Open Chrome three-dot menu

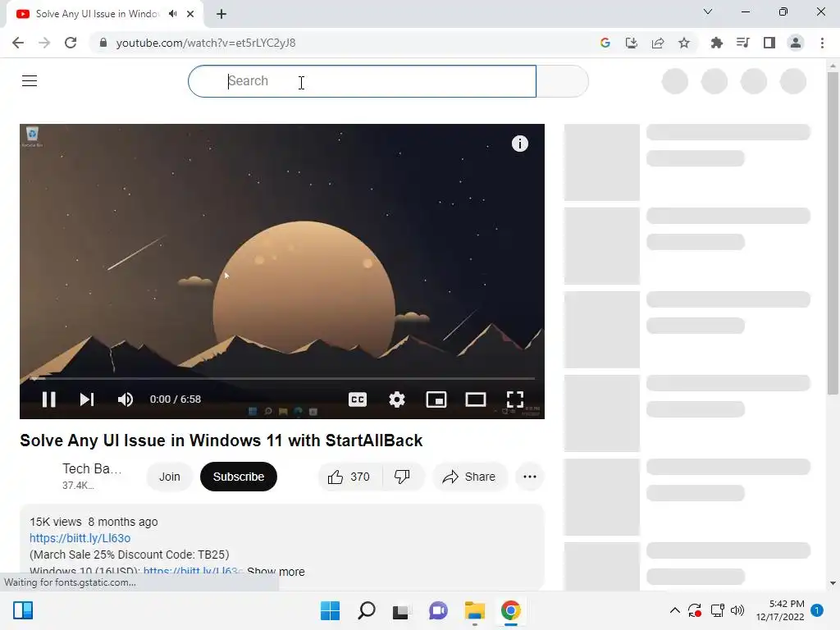822,43
